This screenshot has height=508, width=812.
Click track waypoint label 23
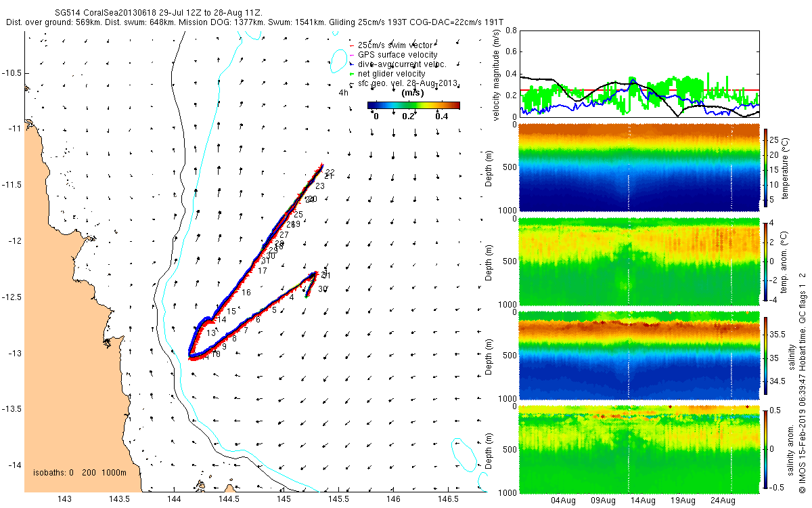click(319, 186)
